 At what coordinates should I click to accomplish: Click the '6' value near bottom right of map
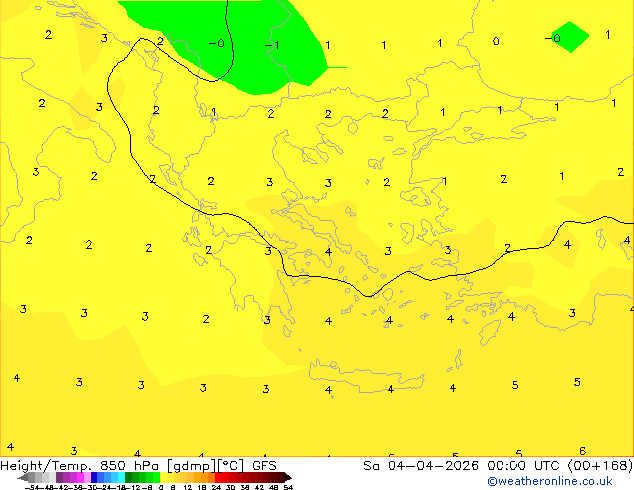[582, 450]
